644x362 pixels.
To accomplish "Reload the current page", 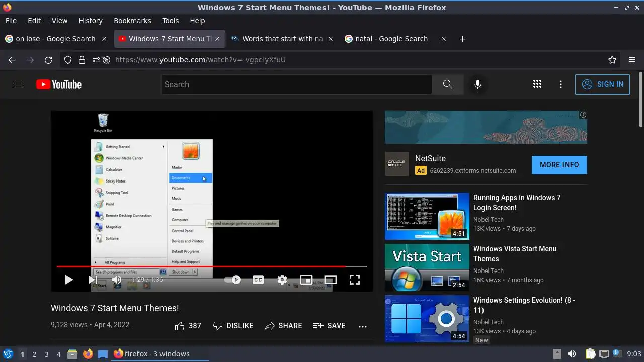I will [x=48, y=60].
